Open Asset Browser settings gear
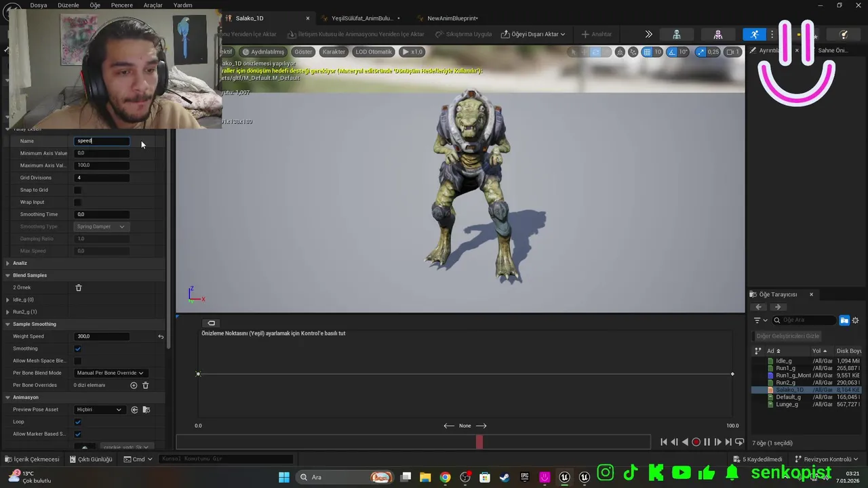Screen dimensions: 868x488 click(x=855, y=320)
